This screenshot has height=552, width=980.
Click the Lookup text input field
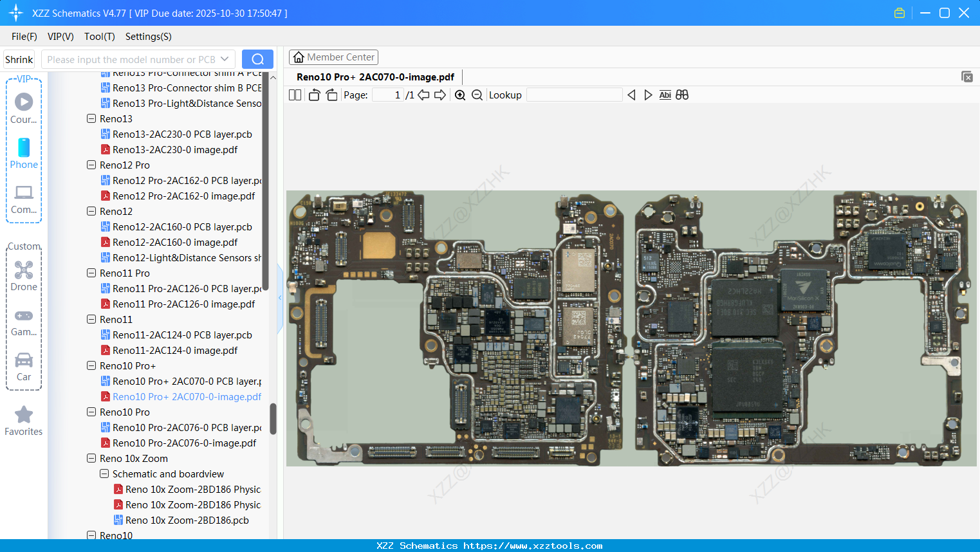pos(574,95)
